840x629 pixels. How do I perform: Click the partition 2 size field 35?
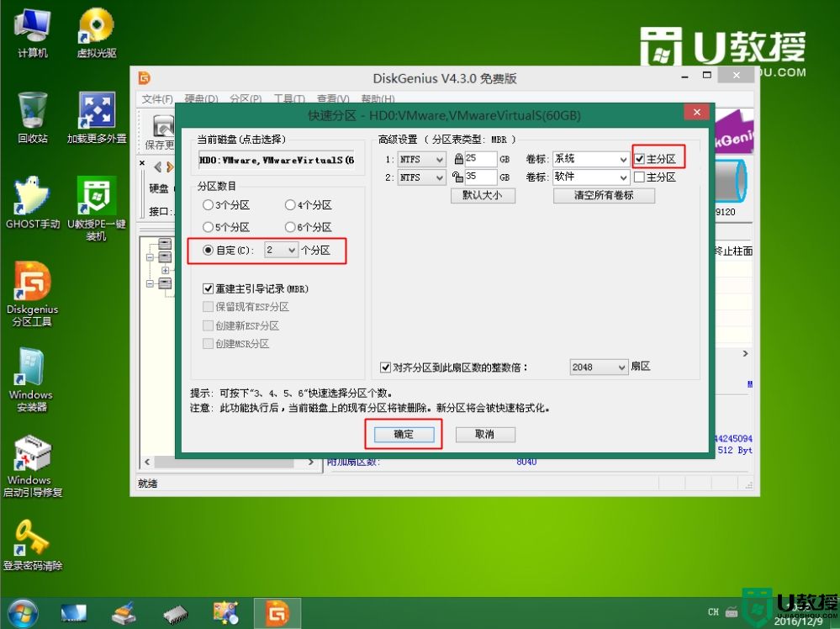pos(481,177)
